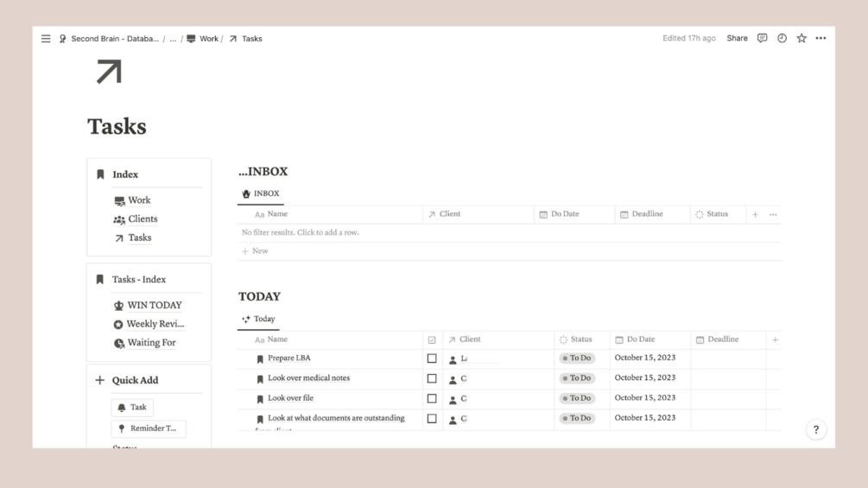Screen dimensions: 868x488
Task: Go to Work breadcrumb
Action: 209,39
